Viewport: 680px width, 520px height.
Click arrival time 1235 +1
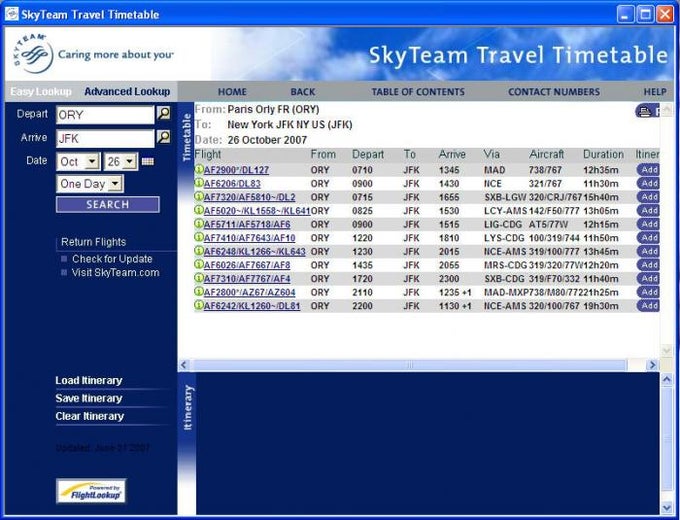[x=455, y=293]
